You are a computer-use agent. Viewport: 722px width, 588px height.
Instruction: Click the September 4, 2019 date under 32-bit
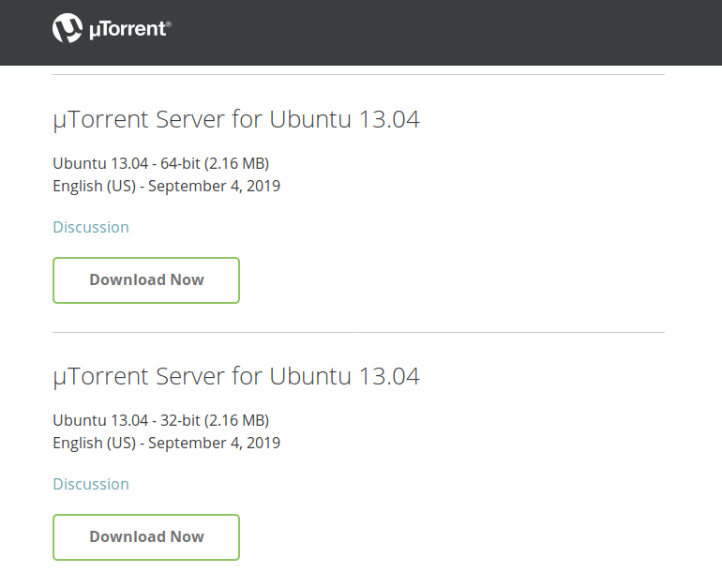point(214,443)
